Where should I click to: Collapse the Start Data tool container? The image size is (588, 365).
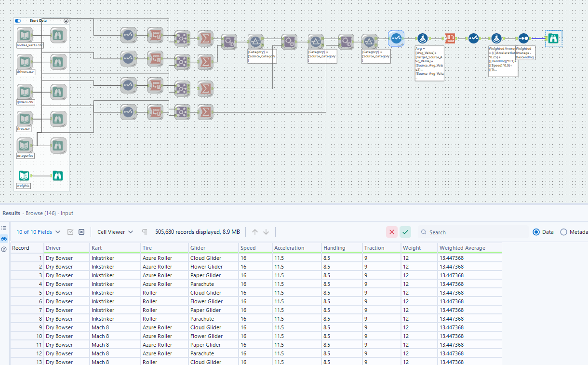(x=67, y=21)
